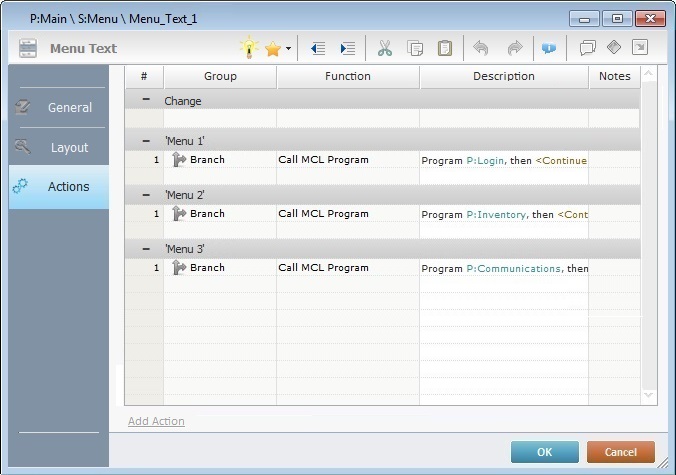Confirm with the OK button
676x475 pixels.
544,452
